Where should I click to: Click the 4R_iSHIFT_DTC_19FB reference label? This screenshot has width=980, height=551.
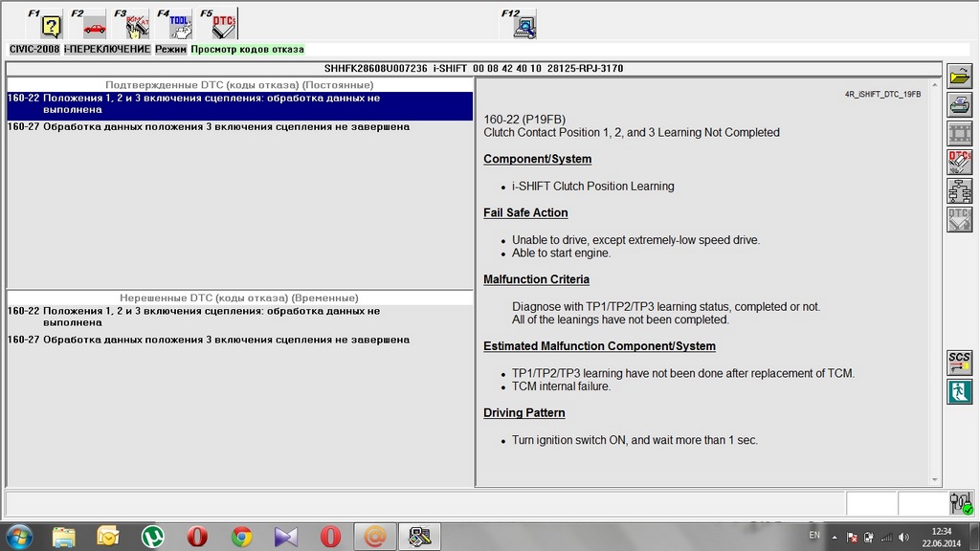pos(882,95)
